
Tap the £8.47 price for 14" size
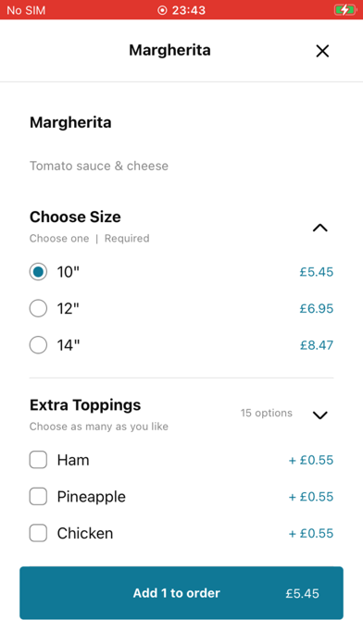click(317, 345)
